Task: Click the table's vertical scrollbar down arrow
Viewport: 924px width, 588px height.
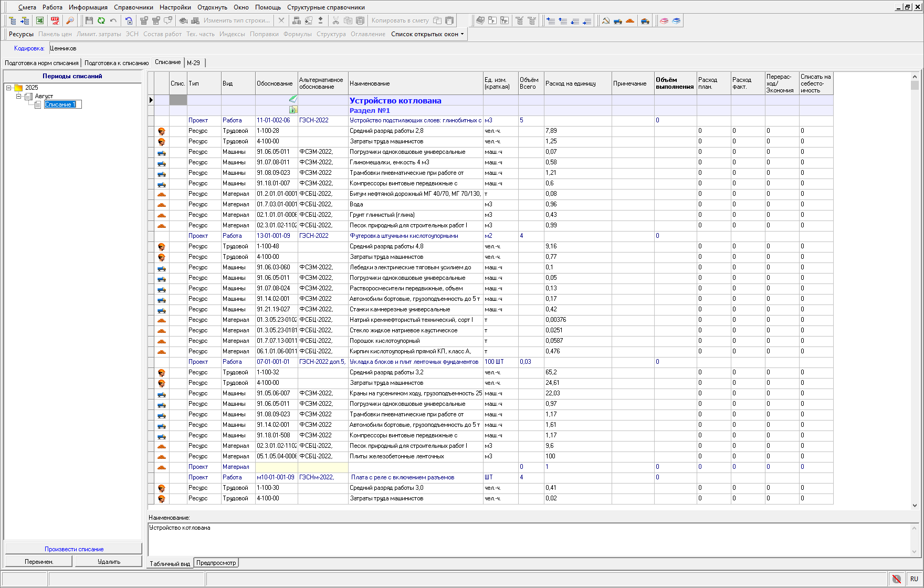Action: pyautogui.click(x=915, y=506)
